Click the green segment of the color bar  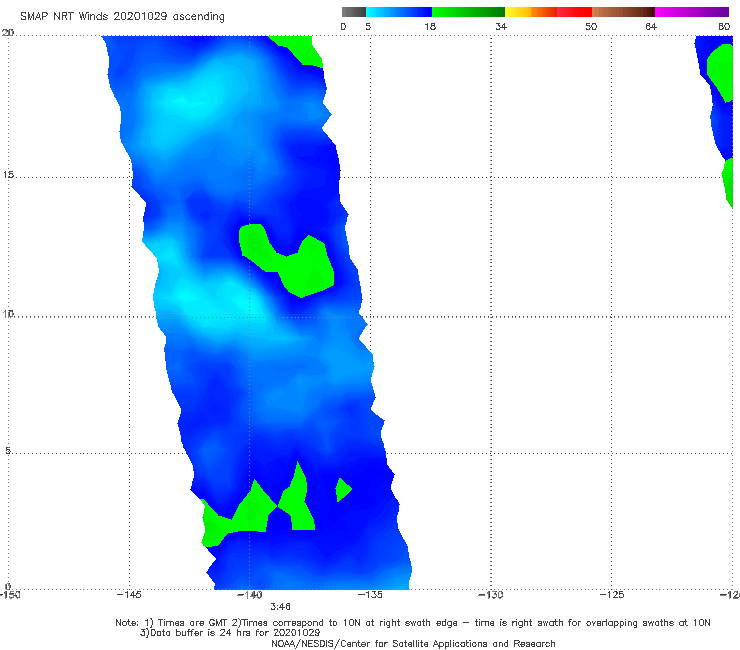468,12
